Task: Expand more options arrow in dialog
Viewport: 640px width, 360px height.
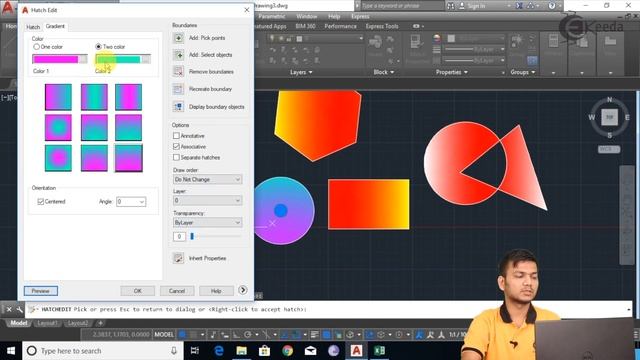Action: [242, 290]
